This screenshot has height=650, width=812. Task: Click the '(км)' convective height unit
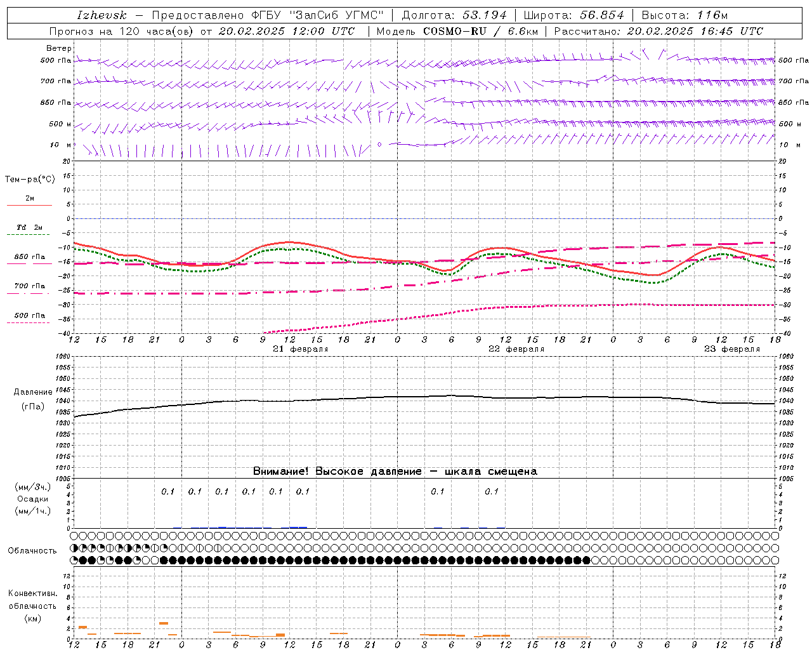33,618
